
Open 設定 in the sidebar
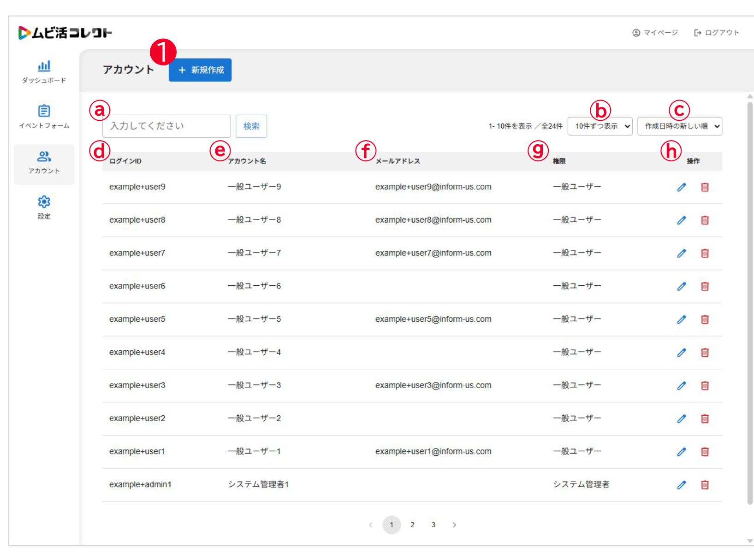click(x=44, y=207)
